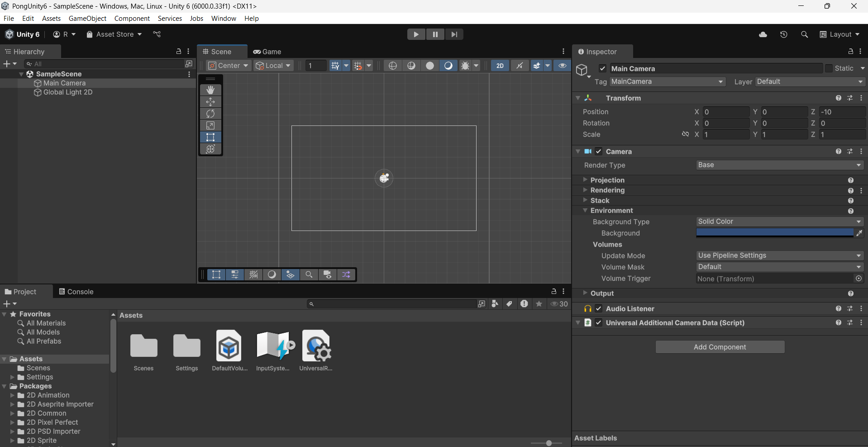Toggle constrained proportions link for Scale

[x=686, y=134]
